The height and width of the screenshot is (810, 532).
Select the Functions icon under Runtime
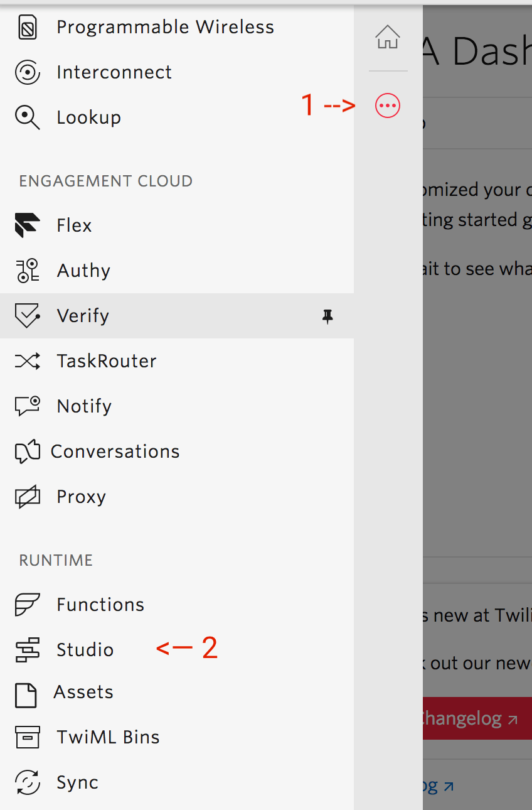[28, 604]
